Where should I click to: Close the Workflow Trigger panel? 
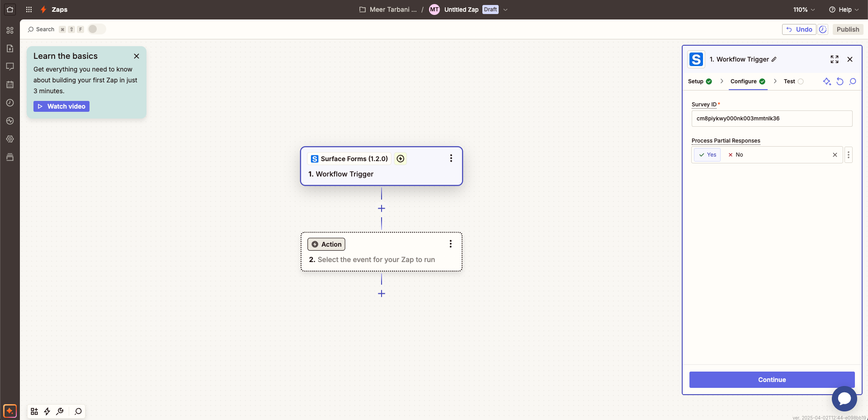click(x=850, y=59)
